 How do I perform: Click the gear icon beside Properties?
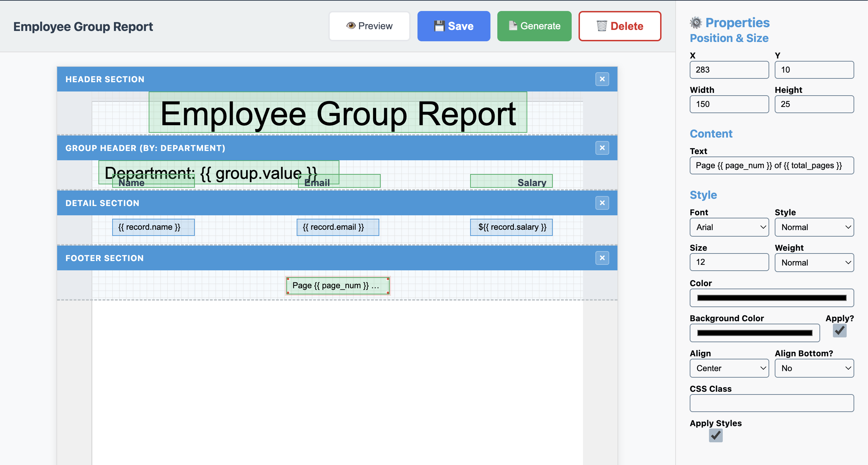click(696, 22)
